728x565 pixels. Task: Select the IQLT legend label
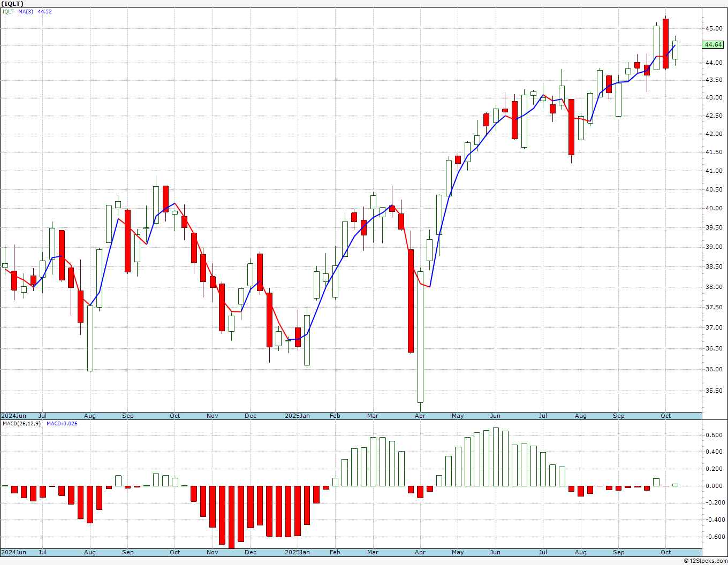(7, 11)
